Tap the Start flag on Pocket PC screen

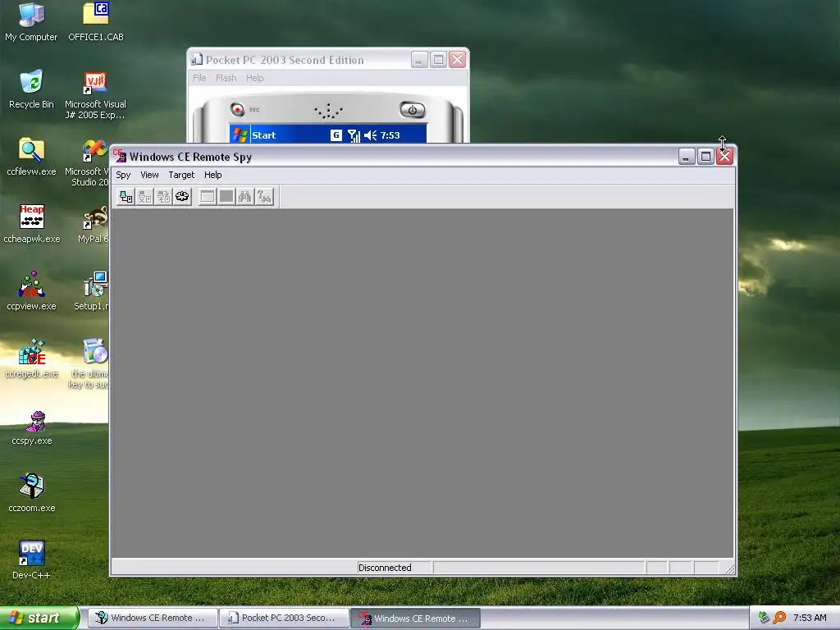tap(240, 135)
